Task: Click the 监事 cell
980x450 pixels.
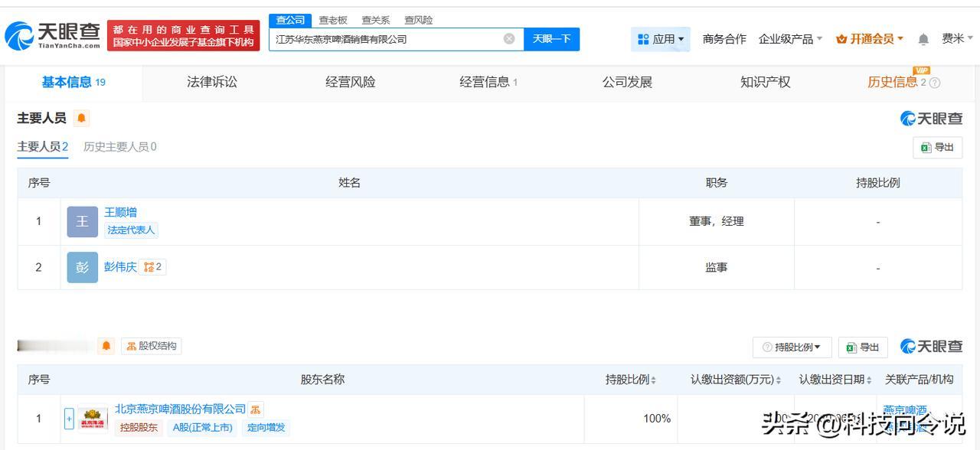Action: (x=717, y=267)
